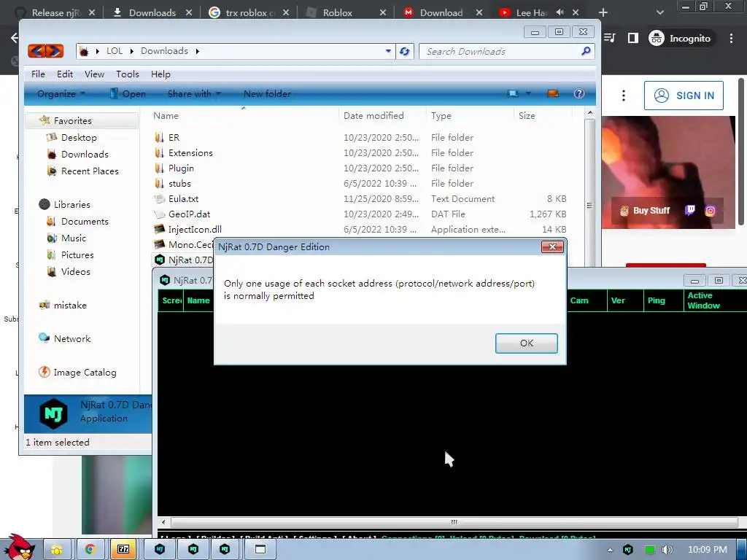Viewport: 747px width, 560px height.
Task: Open the View menu in Explorer
Action: pos(94,74)
